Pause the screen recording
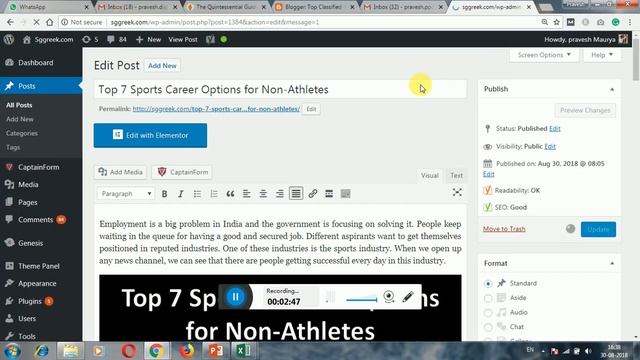 click(236, 297)
